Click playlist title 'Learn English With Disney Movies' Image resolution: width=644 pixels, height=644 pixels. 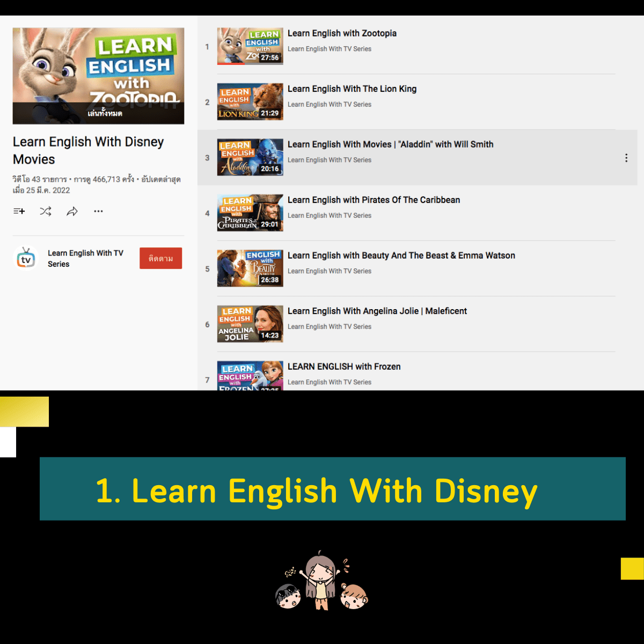(x=89, y=151)
